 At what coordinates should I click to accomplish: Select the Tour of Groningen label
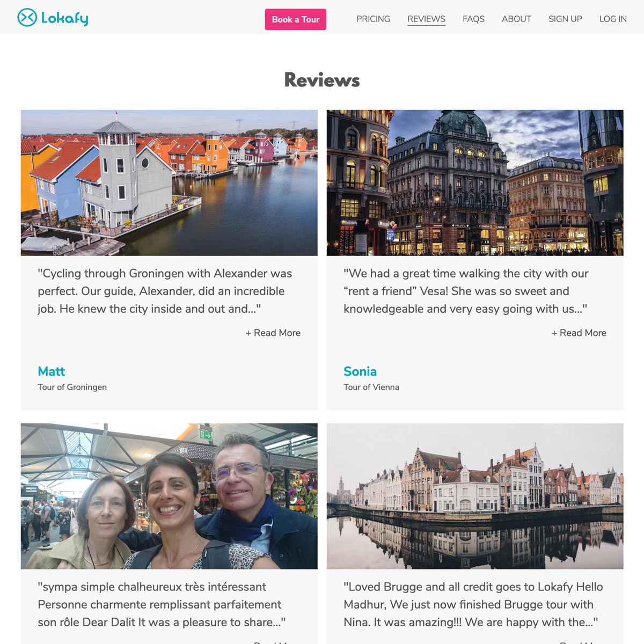pyautogui.click(x=72, y=387)
